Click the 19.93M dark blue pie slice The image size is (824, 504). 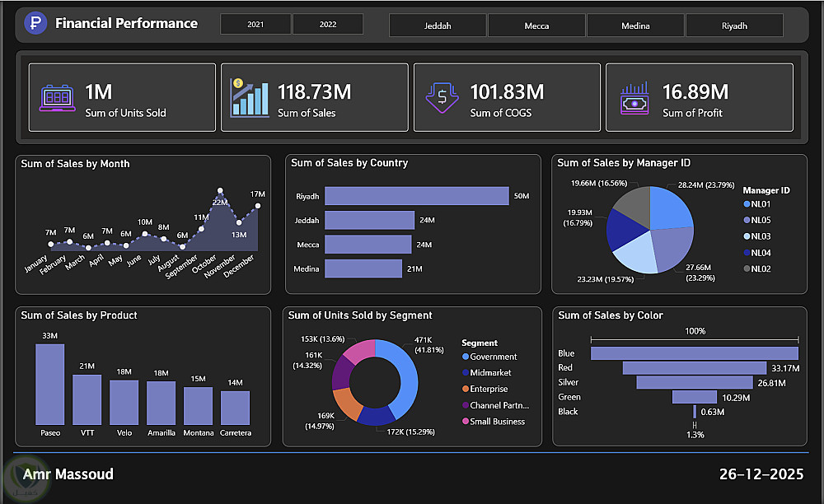tap(623, 231)
